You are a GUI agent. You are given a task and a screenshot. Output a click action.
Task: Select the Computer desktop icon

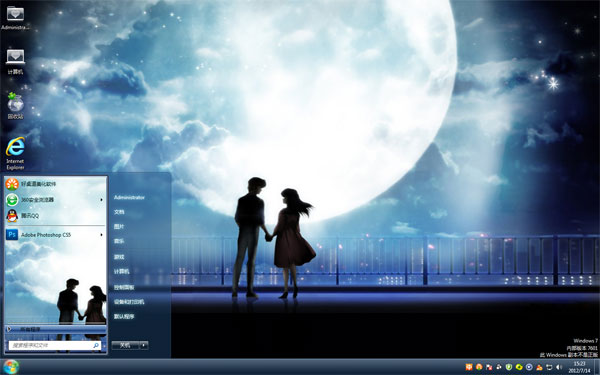[15, 61]
